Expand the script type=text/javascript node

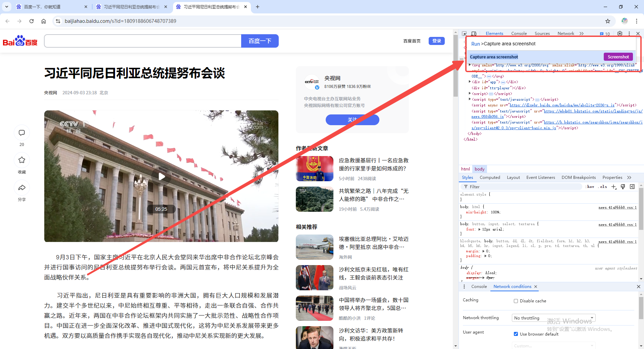(470, 99)
